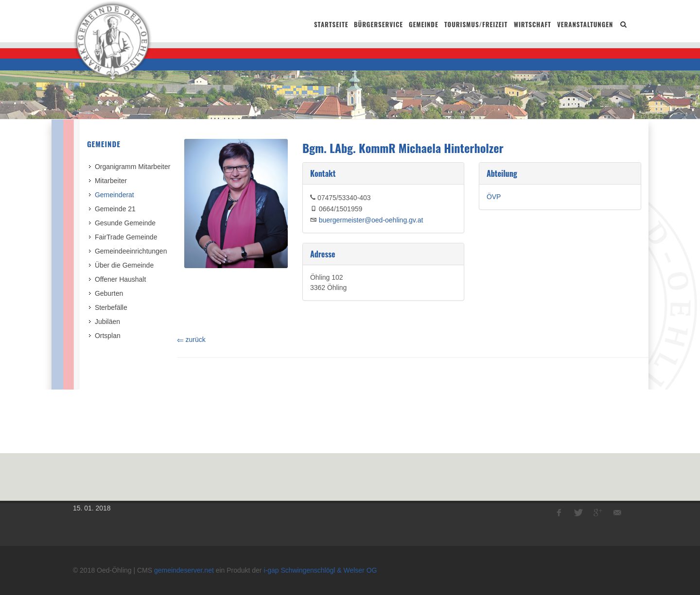
Task: Click the GEMEINDE sidebar heading
Action: click(x=104, y=144)
